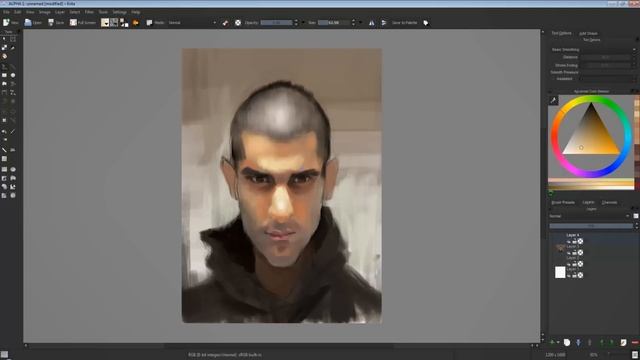Click the Save toolbar button
Viewport: 640px width, 360px height.
click(56, 22)
